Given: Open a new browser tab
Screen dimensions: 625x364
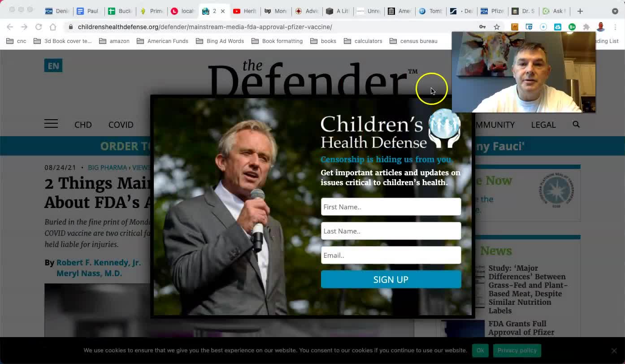Looking at the screenshot, I should pos(580,11).
